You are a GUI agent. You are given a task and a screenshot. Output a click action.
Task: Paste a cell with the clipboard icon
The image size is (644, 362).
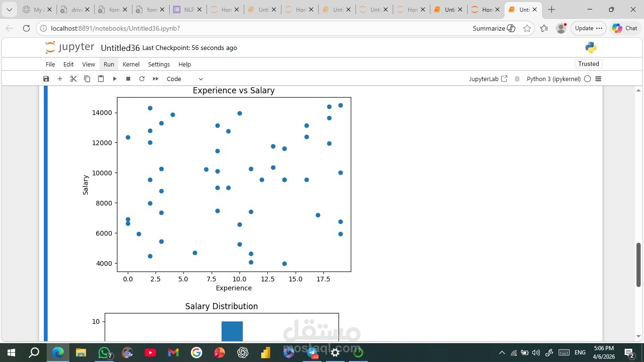coord(100,79)
